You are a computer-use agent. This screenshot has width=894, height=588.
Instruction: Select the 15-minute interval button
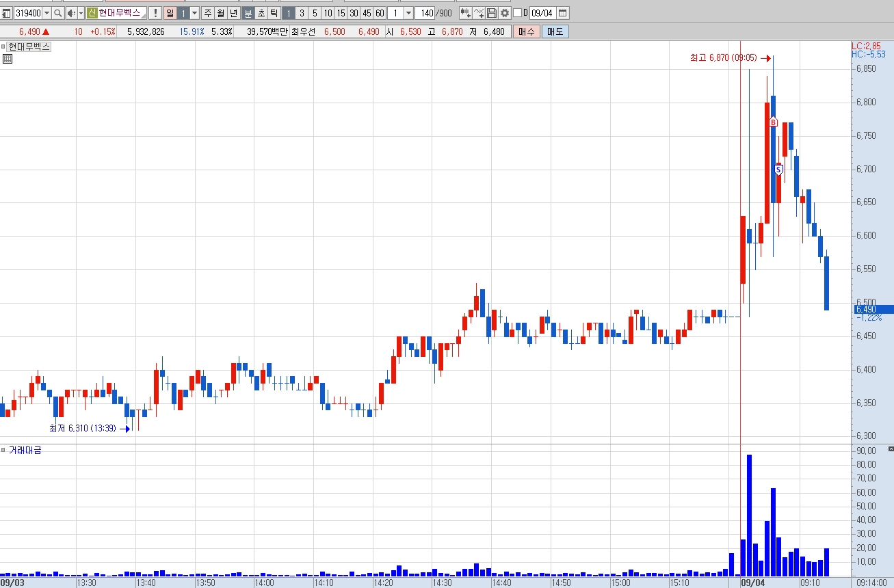341,13
